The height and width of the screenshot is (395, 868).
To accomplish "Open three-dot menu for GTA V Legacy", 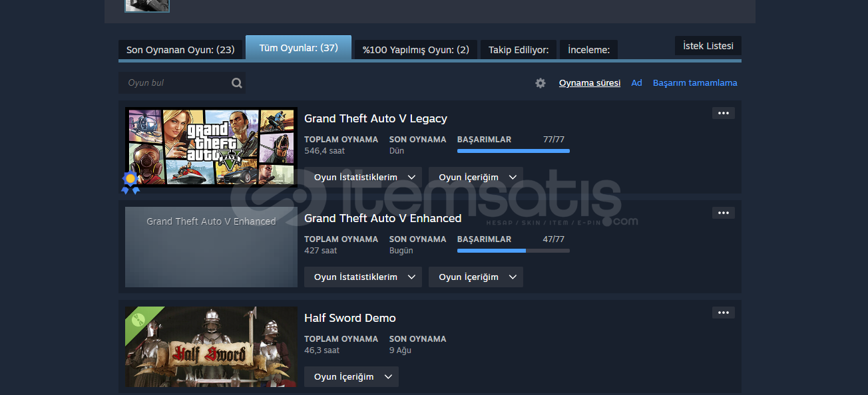I will pyautogui.click(x=724, y=113).
